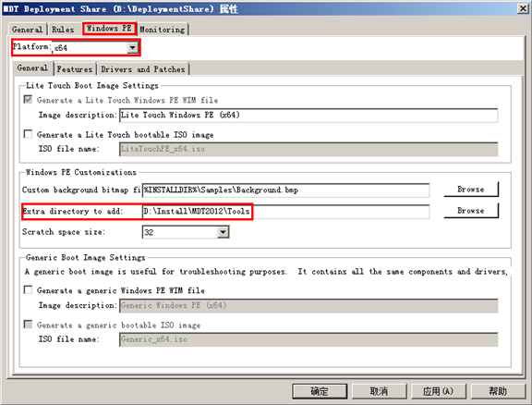The height and width of the screenshot is (405, 532).
Task: Click the Windows PE Customizations group heading
Action: (x=81, y=172)
